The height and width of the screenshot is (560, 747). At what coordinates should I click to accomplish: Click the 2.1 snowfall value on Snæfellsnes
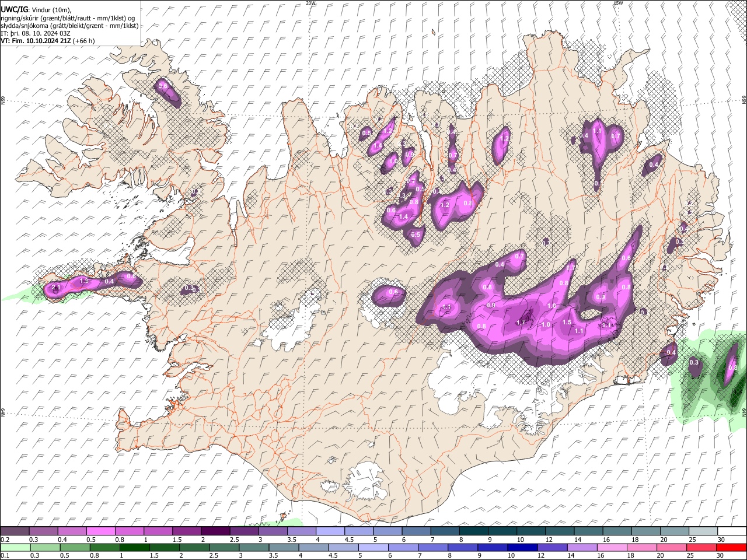(x=56, y=288)
